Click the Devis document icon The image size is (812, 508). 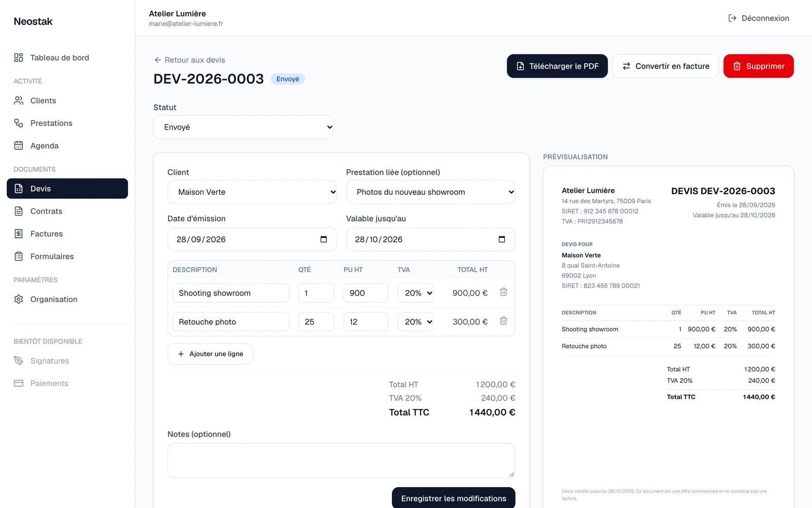coord(19,188)
